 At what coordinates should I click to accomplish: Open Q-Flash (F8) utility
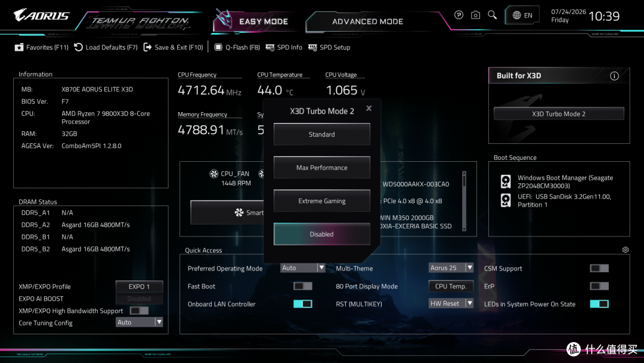click(237, 47)
